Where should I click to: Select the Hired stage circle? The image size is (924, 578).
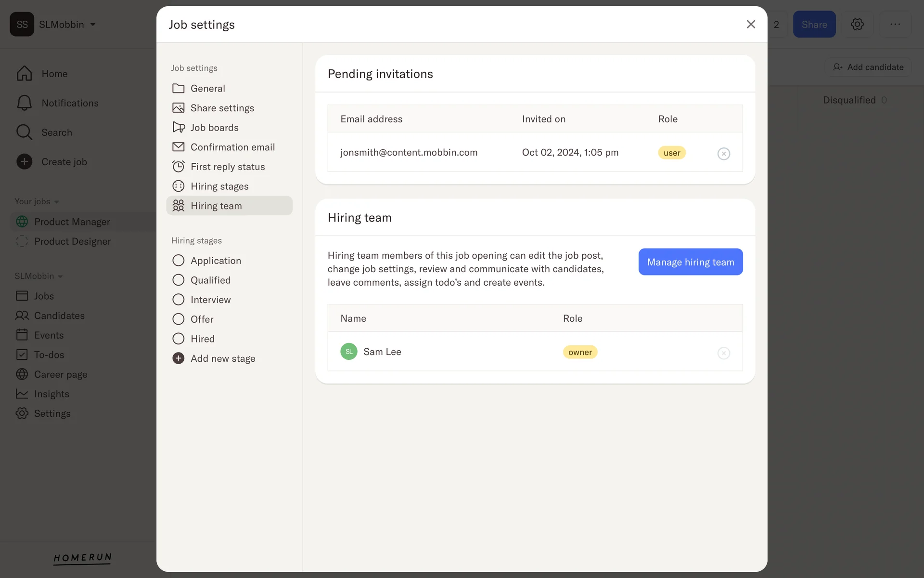178,339
